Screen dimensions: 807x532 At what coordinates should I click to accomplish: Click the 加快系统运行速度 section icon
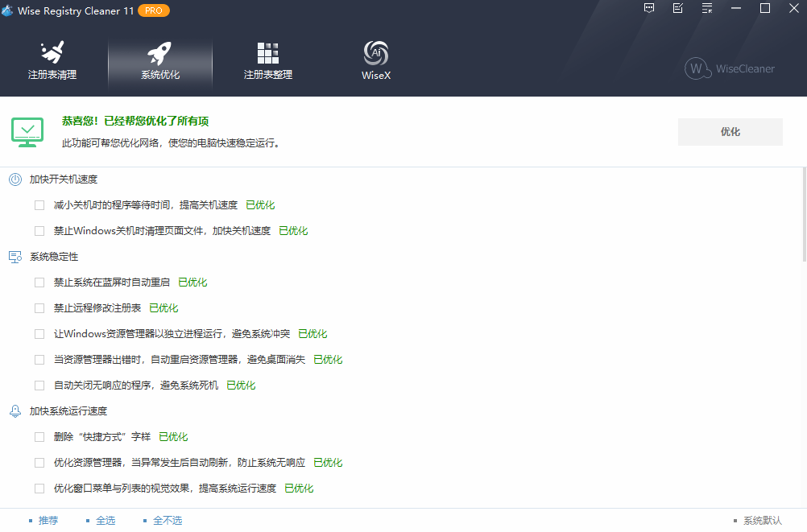pyautogui.click(x=14, y=410)
